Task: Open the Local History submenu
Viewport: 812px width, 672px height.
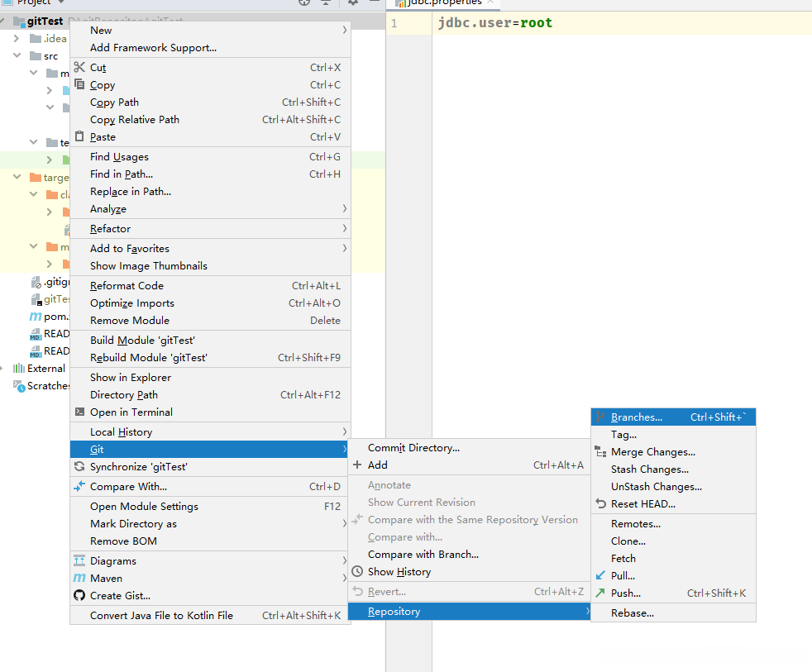Action: click(x=210, y=431)
